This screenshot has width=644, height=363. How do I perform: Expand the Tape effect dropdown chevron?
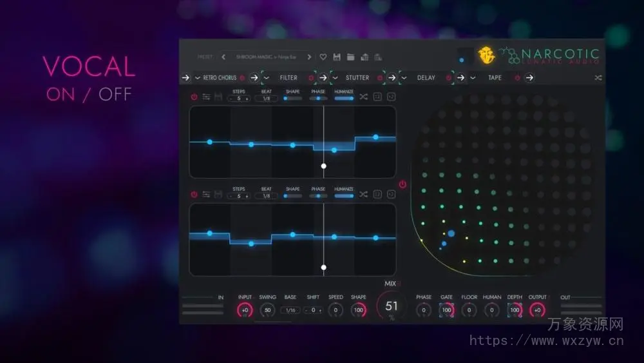[x=473, y=78]
